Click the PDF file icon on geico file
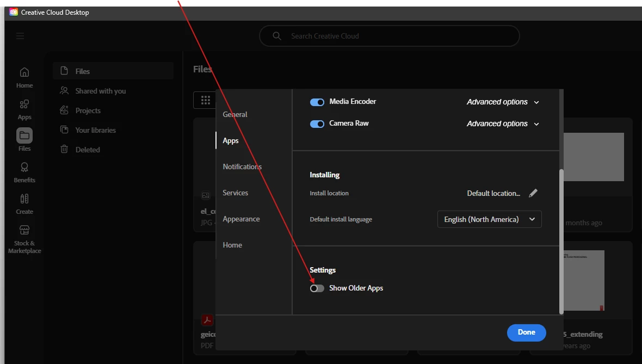The image size is (642, 364). tap(207, 320)
